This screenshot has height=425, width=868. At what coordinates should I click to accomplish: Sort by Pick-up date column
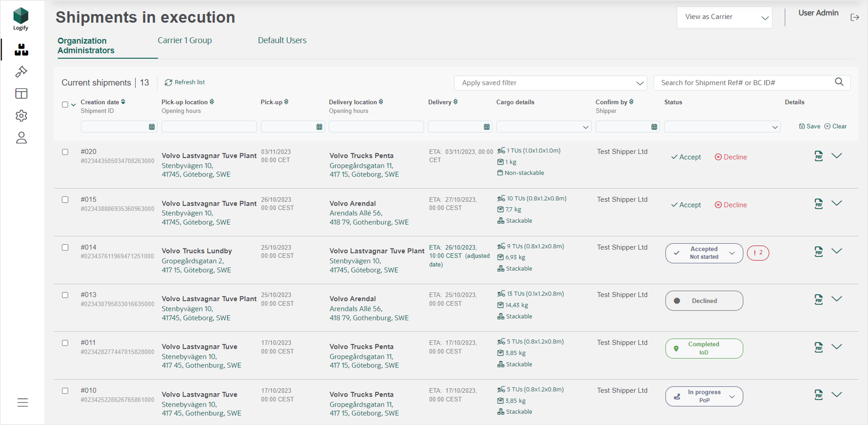pos(287,101)
